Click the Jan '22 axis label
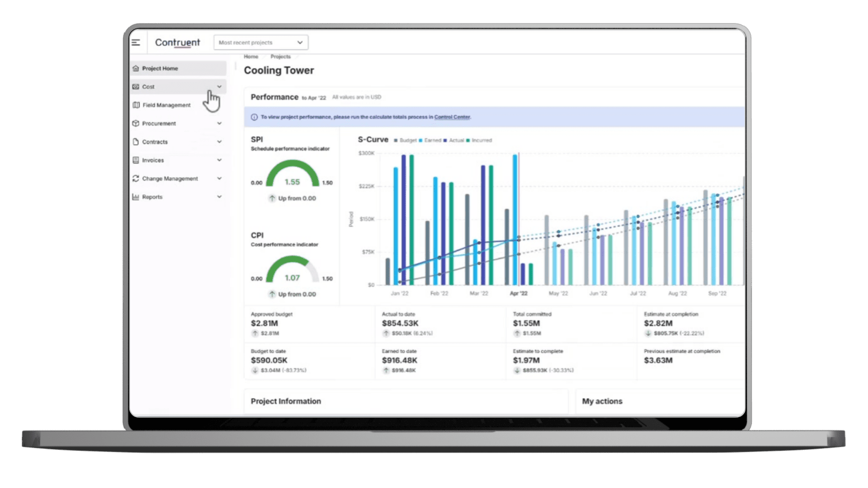Viewport: 868px width, 488px height. pos(400,294)
